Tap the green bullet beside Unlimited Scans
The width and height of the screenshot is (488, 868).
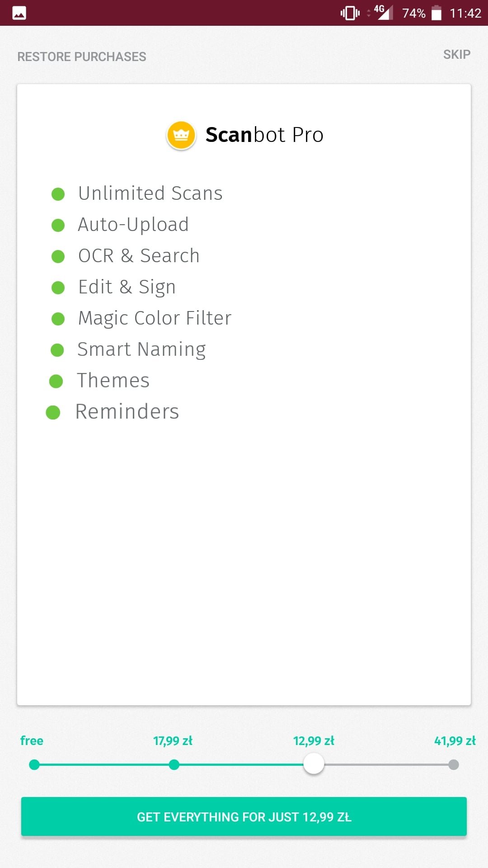point(58,194)
